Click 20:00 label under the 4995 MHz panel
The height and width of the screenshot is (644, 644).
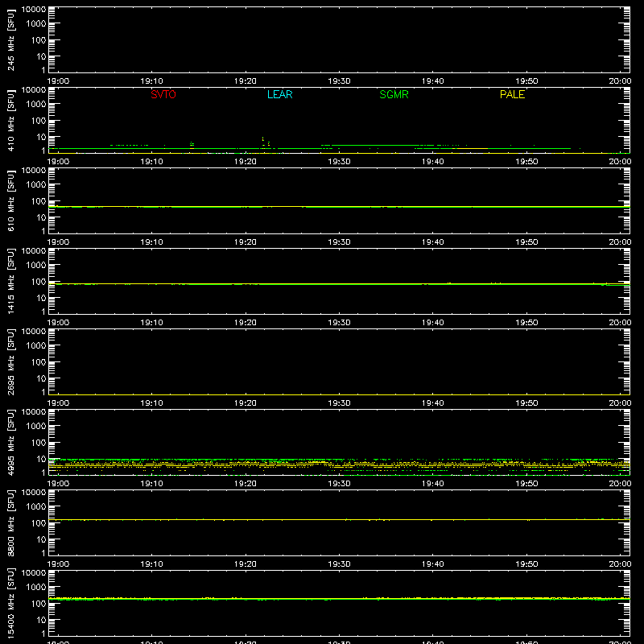tap(620, 484)
